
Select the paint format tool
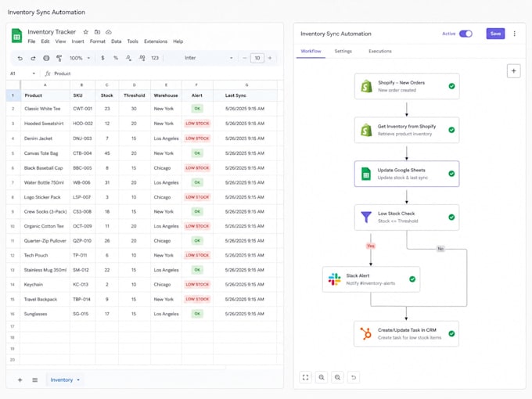(x=59, y=58)
